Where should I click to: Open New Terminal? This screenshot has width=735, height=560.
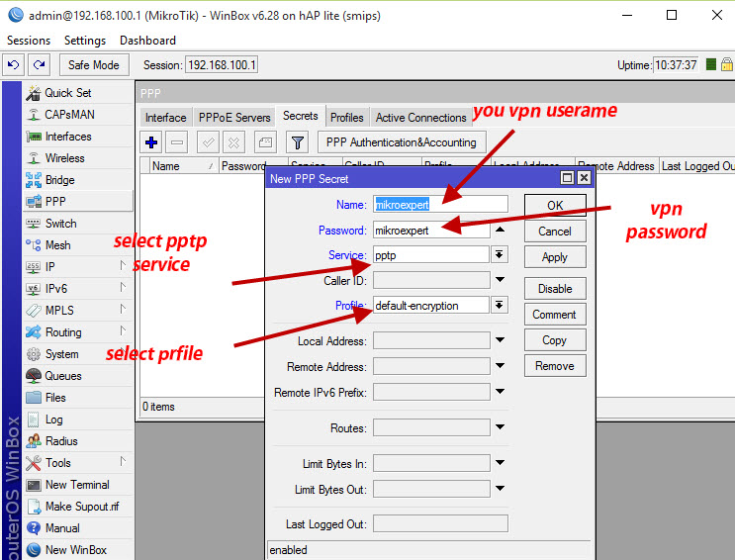pyautogui.click(x=78, y=485)
